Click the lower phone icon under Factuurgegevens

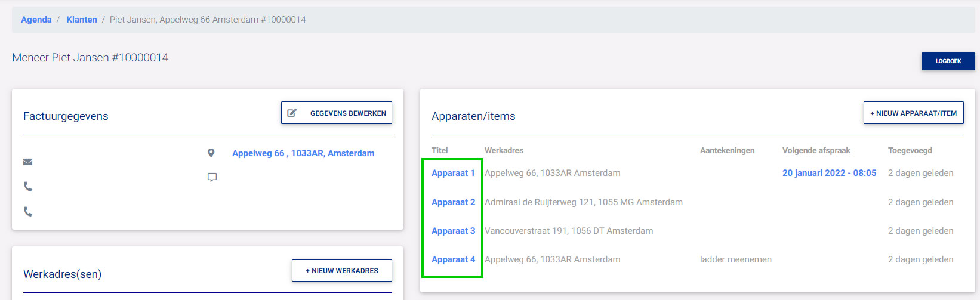tap(27, 211)
